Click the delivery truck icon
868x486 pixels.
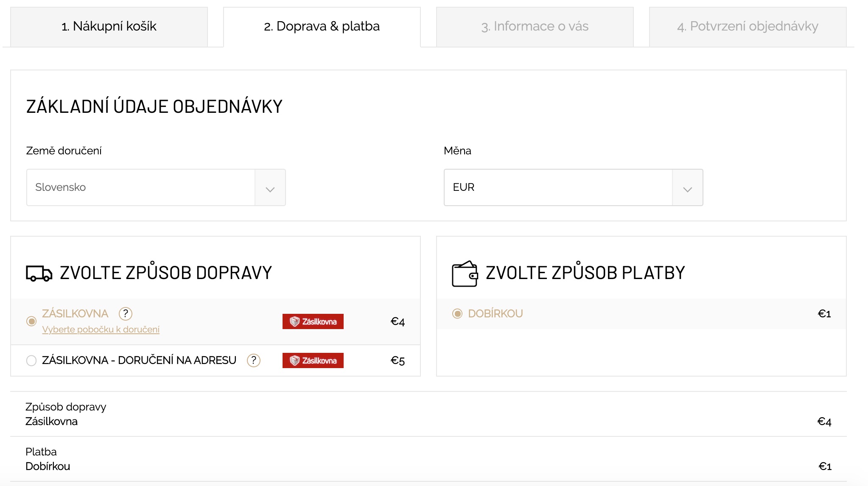click(x=39, y=274)
